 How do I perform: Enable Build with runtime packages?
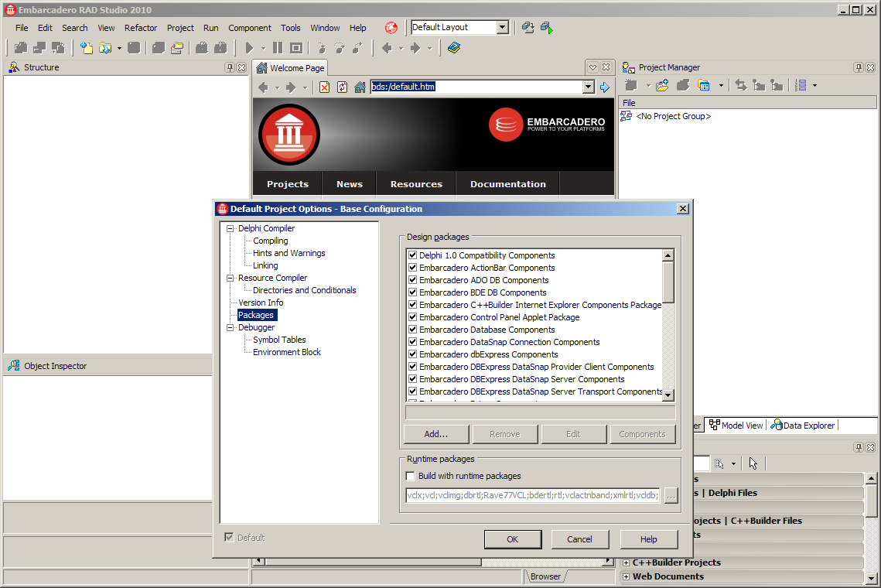pos(410,476)
